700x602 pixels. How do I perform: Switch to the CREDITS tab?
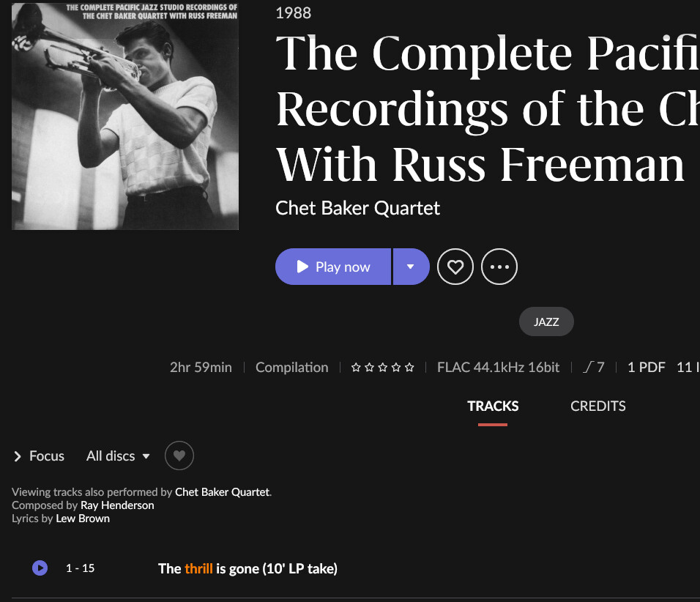click(x=597, y=406)
